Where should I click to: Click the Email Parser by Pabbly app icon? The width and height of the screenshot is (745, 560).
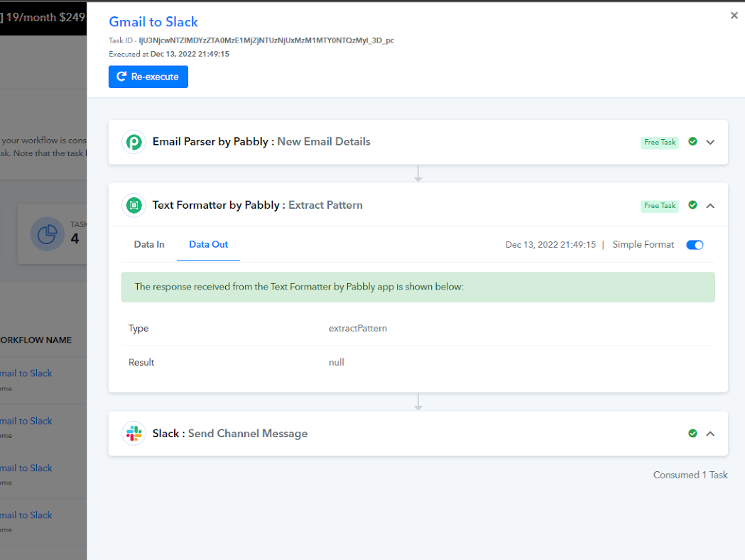click(134, 142)
